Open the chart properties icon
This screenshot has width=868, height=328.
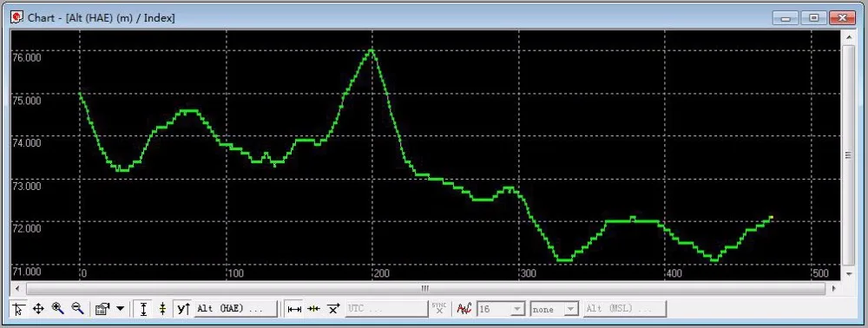click(x=102, y=309)
